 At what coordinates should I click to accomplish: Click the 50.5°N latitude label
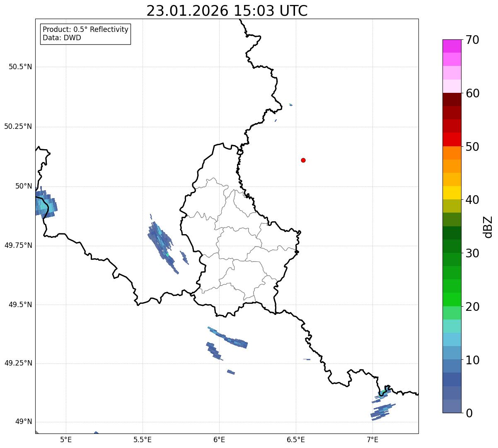click(x=20, y=67)
